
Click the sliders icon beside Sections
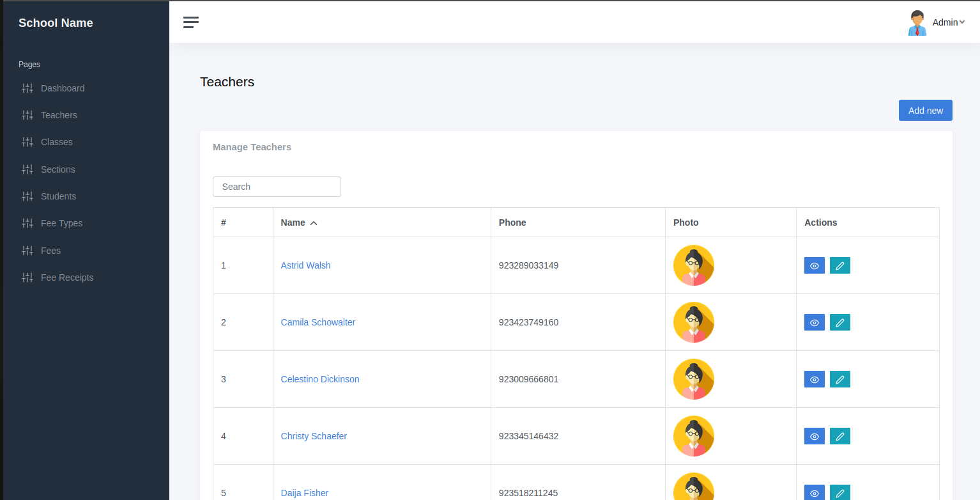(x=27, y=169)
